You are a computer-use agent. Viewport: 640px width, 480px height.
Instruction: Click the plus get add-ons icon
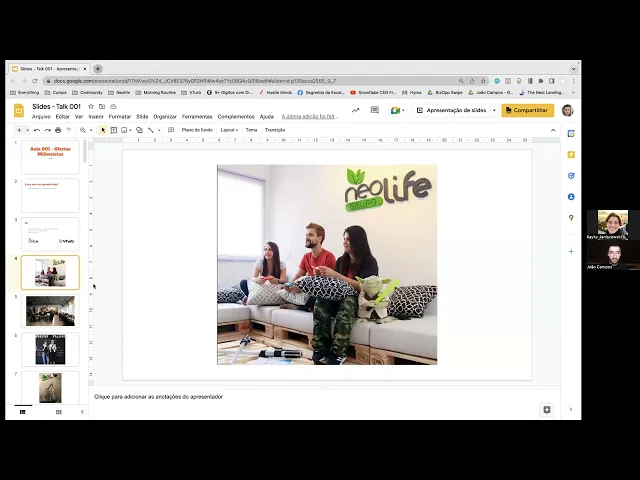pos(571,251)
